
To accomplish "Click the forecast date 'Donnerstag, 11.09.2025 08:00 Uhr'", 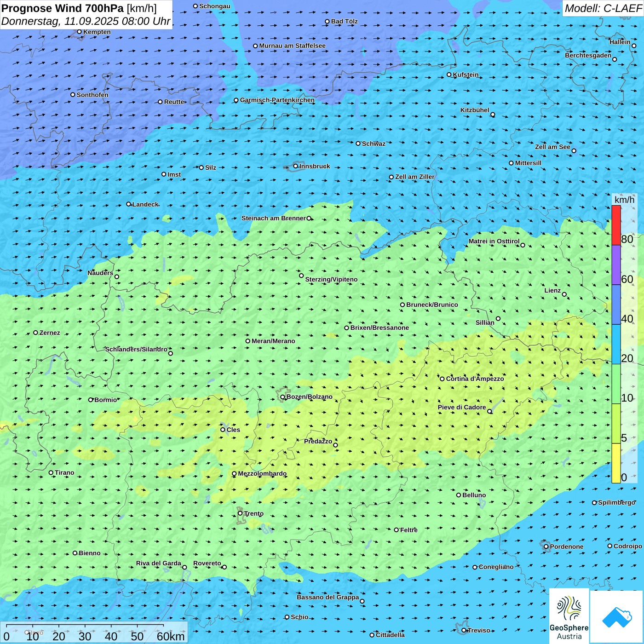I will click(x=86, y=21).
